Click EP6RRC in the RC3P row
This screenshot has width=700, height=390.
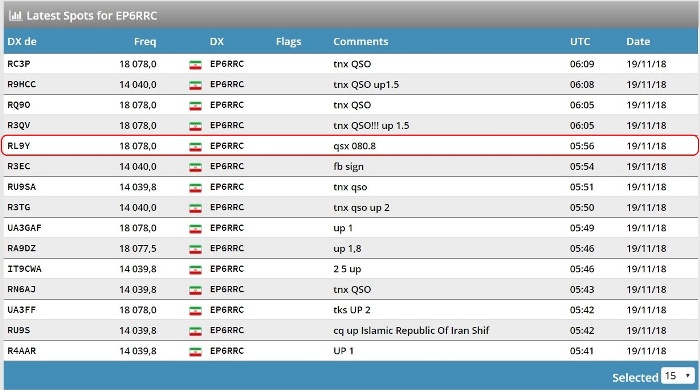click(x=227, y=64)
